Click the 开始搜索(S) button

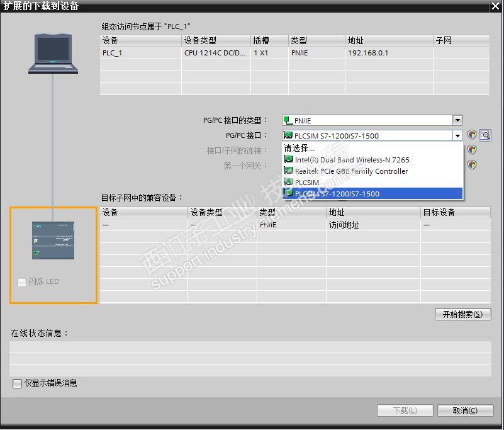click(x=462, y=314)
